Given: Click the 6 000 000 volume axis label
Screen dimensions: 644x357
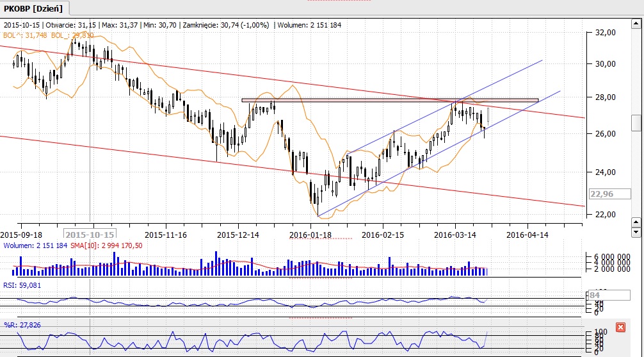Looking at the screenshot, I should tap(611, 256).
